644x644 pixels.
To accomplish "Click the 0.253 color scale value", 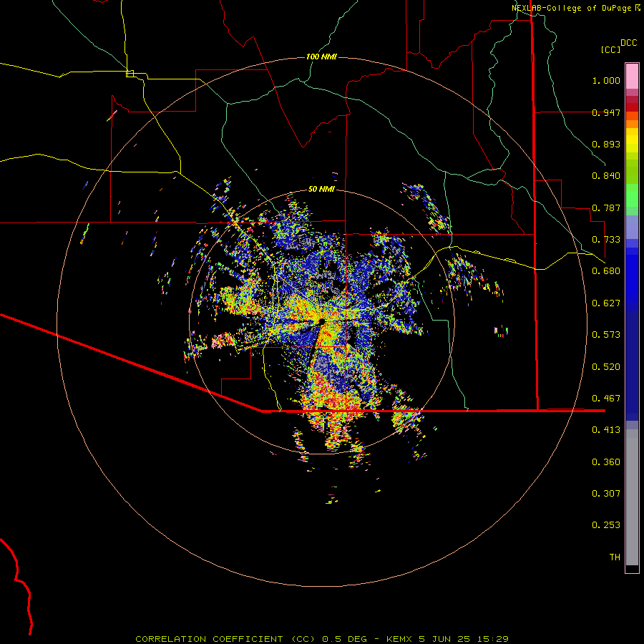I will (x=606, y=525).
